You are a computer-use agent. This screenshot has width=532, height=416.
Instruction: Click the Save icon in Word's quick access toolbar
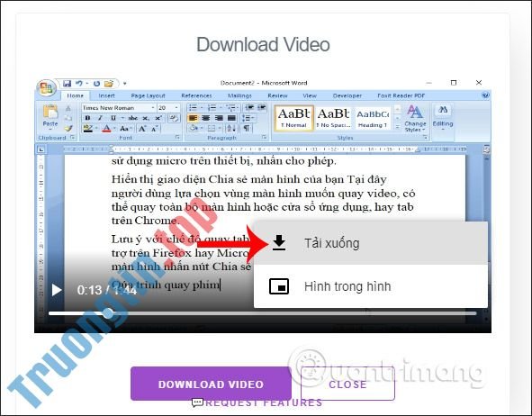click(68, 83)
